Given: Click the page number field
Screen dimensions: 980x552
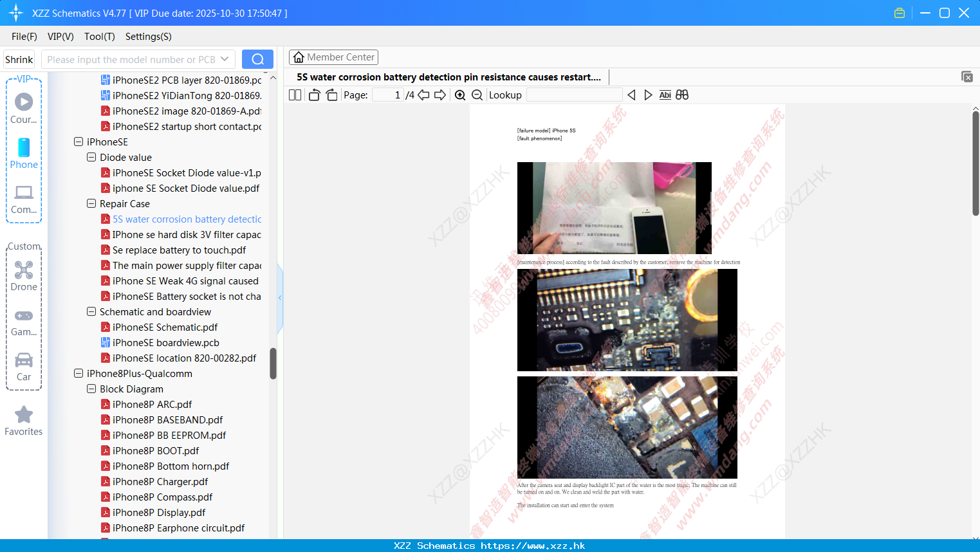Looking at the screenshot, I should coord(388,95).
